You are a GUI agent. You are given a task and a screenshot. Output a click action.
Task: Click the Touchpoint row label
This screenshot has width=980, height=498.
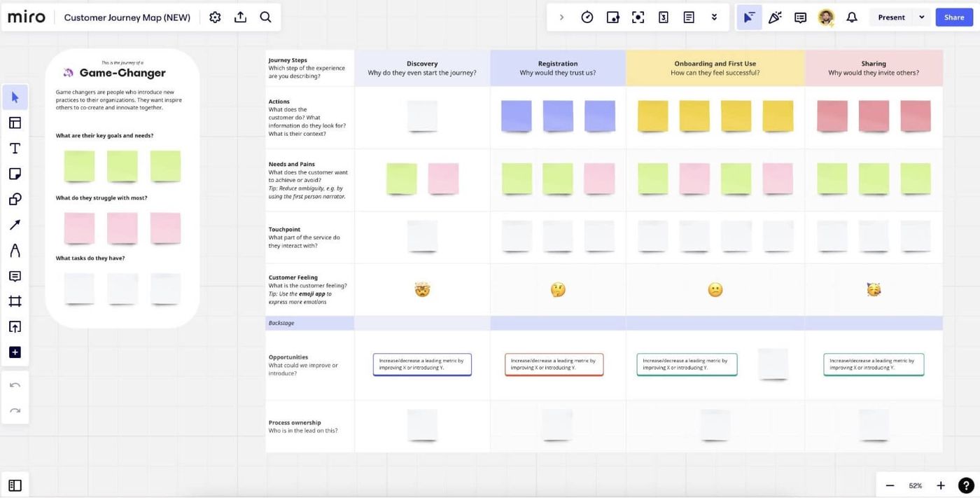click(x=284, y=229)
